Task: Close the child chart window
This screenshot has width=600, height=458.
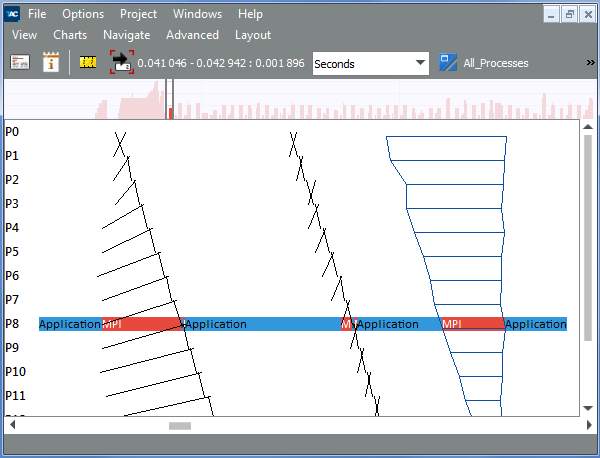Action: [x=588, y=15]
